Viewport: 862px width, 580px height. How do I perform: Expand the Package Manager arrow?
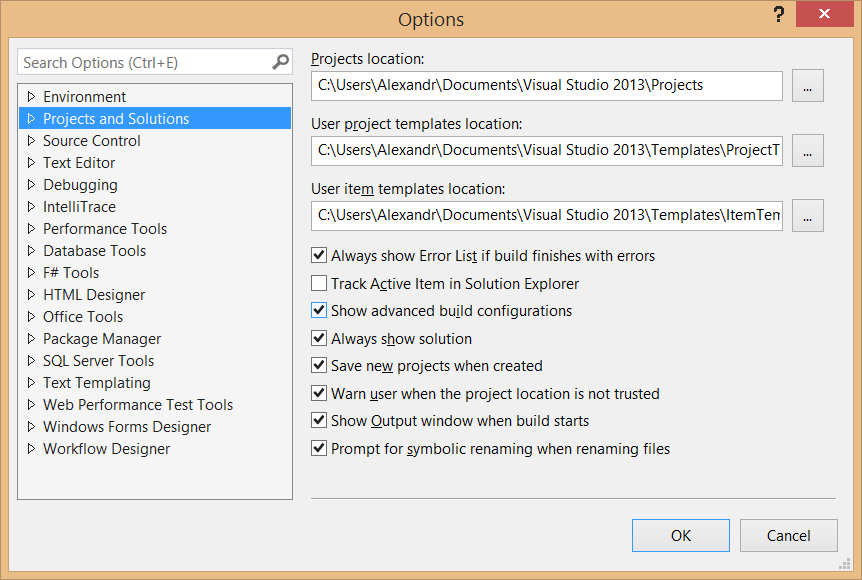point(31,338)
